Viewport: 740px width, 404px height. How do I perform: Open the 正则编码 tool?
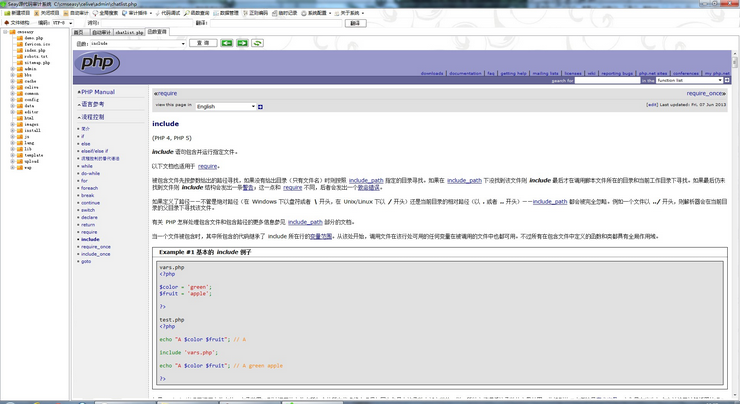(255, 13)
